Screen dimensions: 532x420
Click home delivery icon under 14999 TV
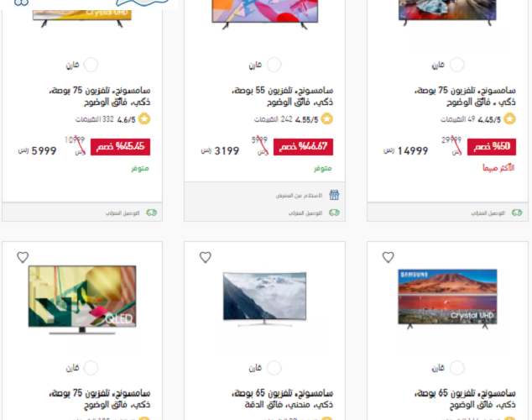tap(517, 213)
